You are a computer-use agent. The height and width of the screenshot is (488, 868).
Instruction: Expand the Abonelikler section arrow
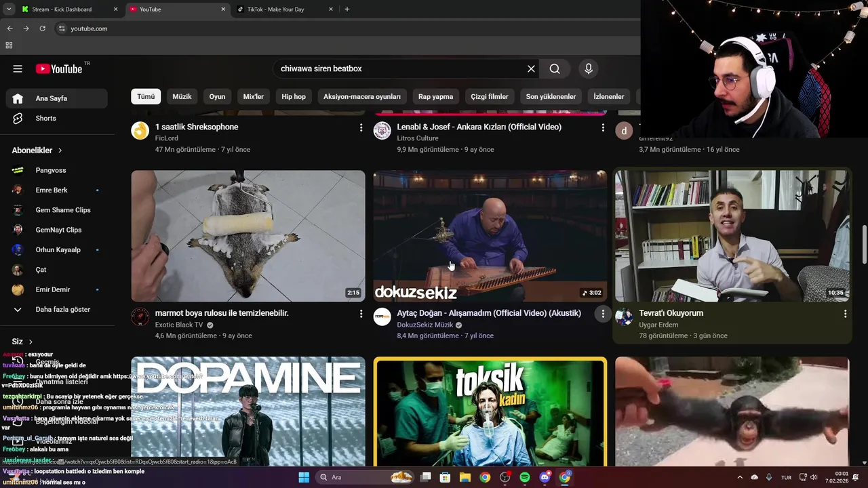coord(60,150)
